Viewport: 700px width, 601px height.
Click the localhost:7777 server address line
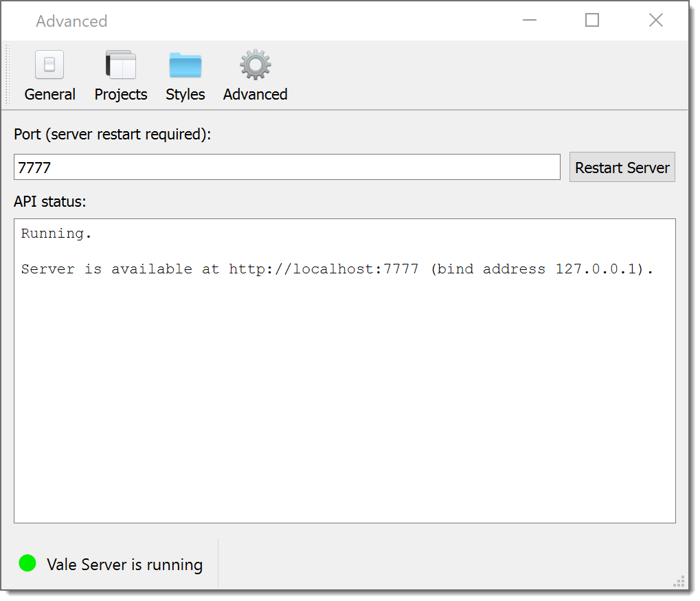(x=337, y=269)
